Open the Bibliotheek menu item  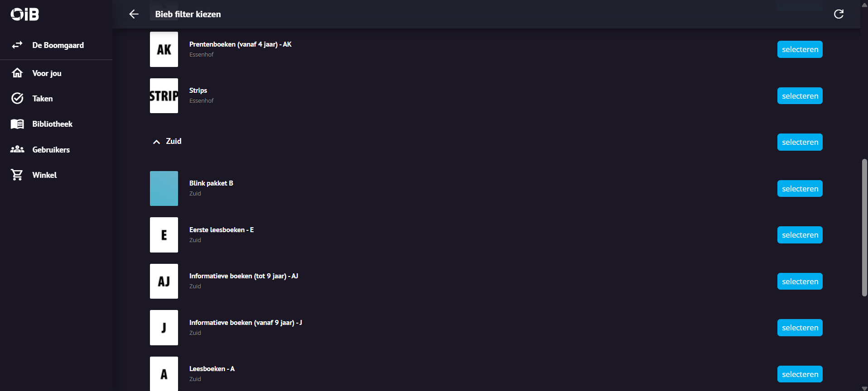(x=52, y=124)
